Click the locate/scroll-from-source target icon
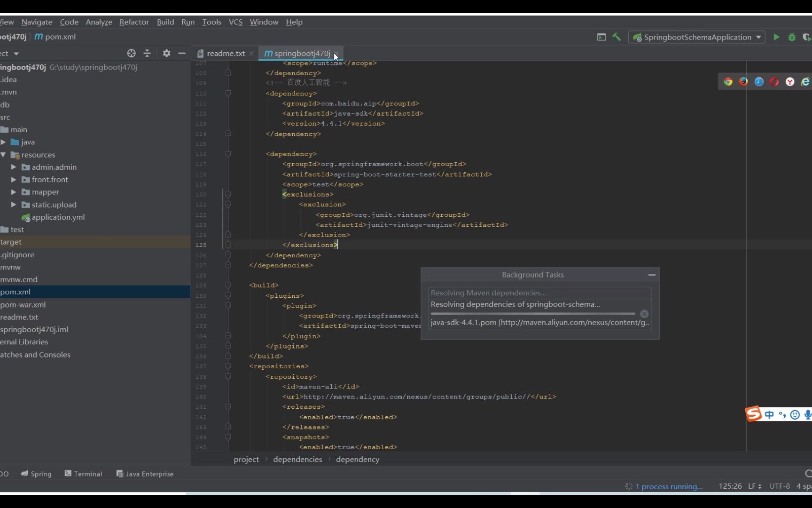The image size is (812, 508). 131,53
